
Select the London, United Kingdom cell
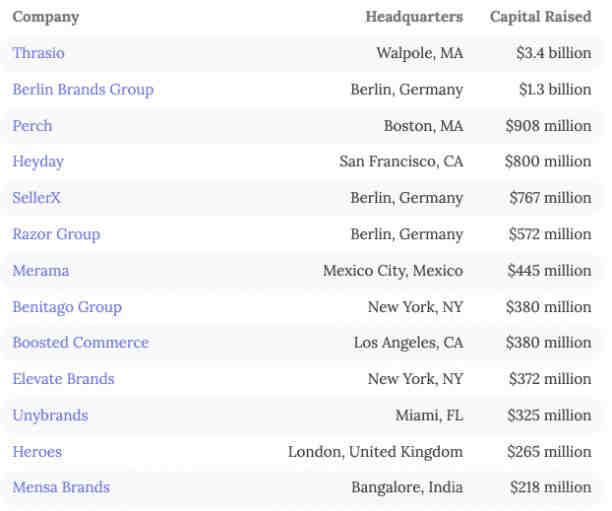[x=375, y=452]
